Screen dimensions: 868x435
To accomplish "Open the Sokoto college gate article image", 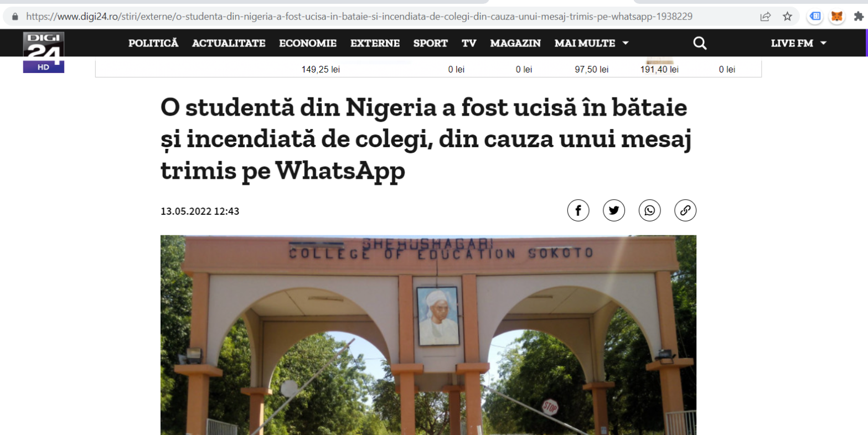I will click(428, 335).
